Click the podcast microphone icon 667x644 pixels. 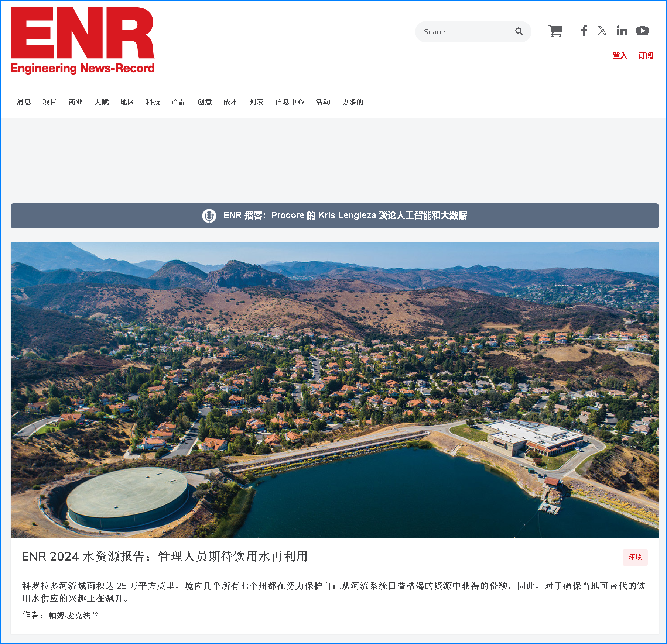[x=209, y=216]
